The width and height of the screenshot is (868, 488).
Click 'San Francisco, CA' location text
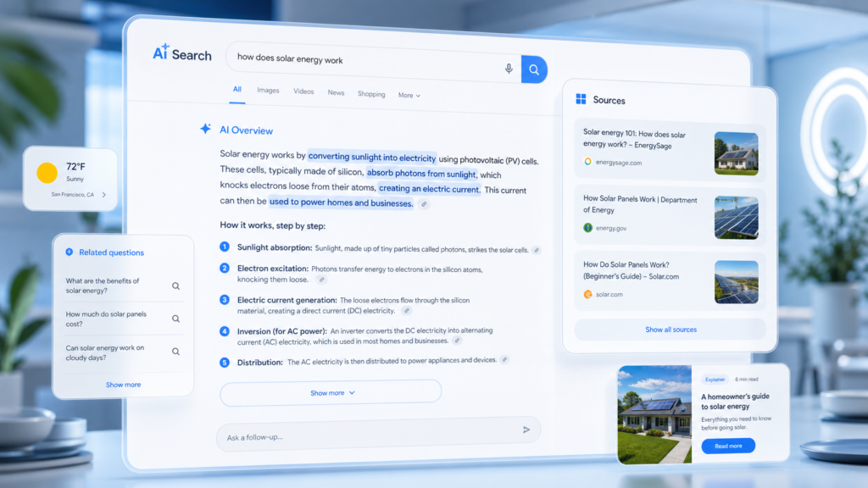73,194
